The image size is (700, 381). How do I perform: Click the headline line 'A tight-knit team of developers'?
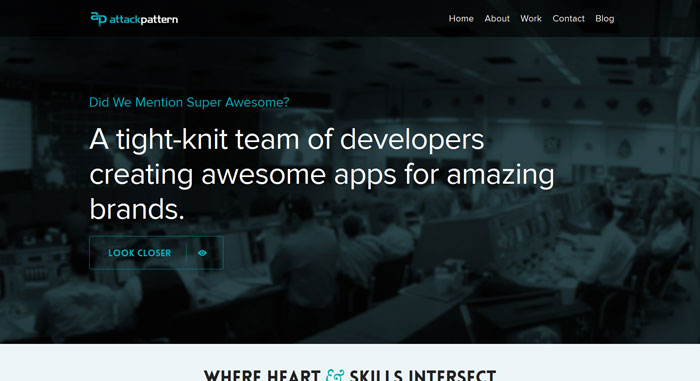point(287,140)
